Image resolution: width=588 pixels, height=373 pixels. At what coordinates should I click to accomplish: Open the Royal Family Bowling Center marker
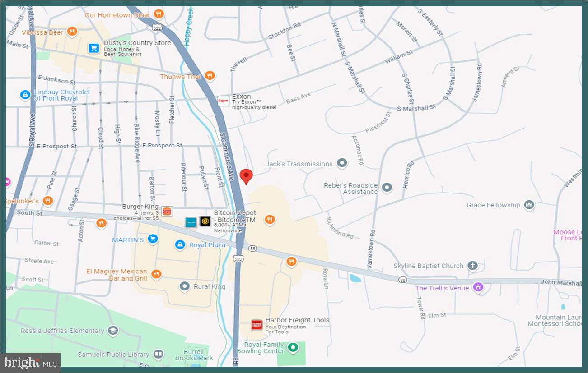pyautogui.click(x=294, y=348)
